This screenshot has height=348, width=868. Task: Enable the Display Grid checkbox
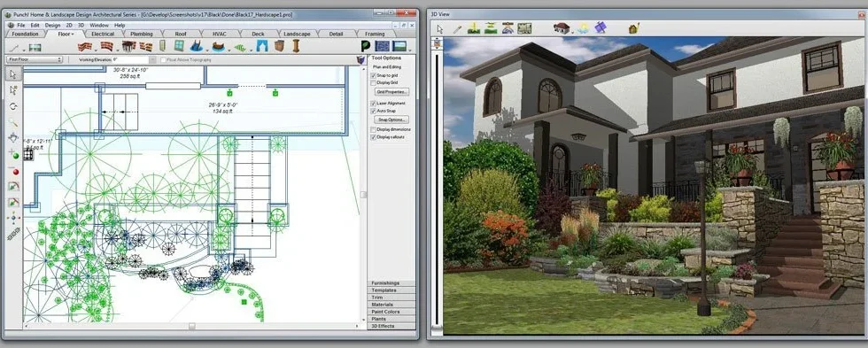[373, 83]
